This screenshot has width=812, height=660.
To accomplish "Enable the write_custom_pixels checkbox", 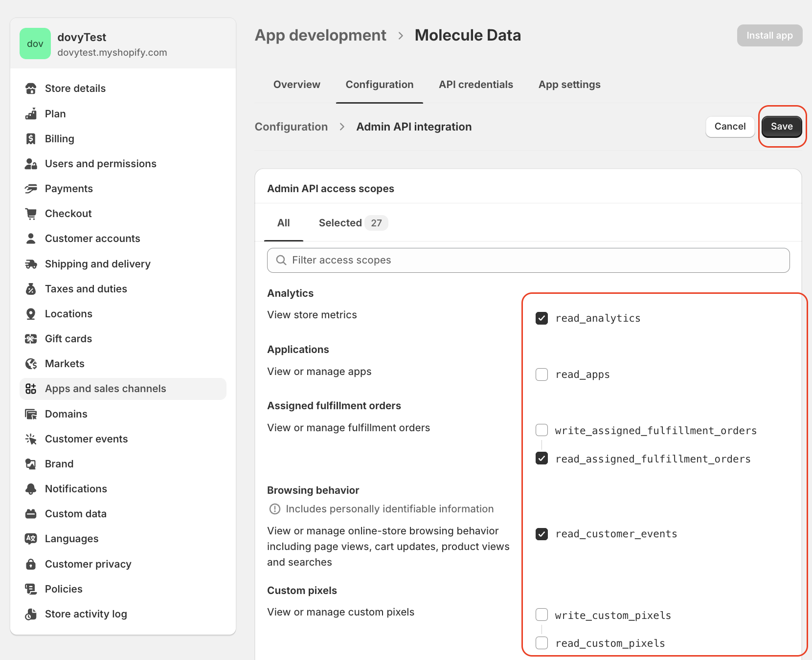I will tap(541, 615).
